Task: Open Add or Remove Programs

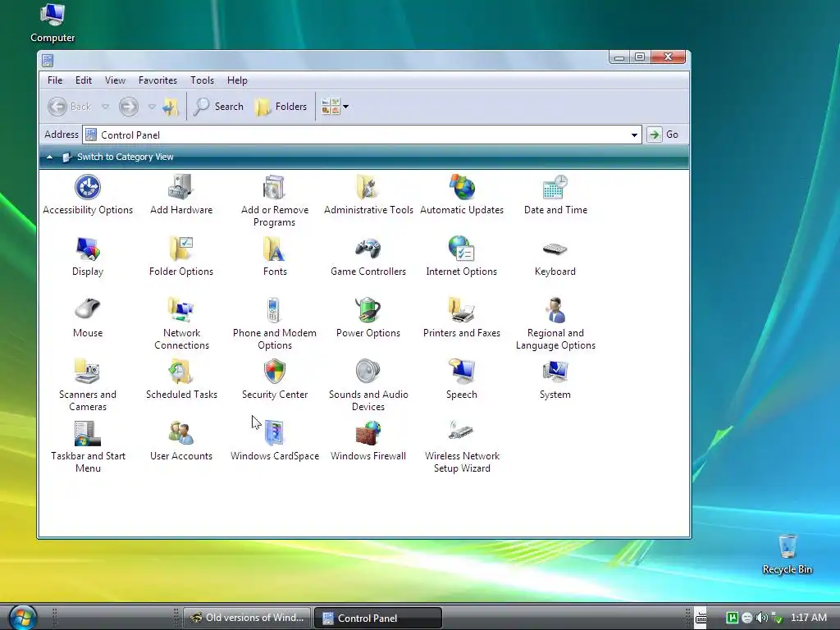Action: [274, 201]
